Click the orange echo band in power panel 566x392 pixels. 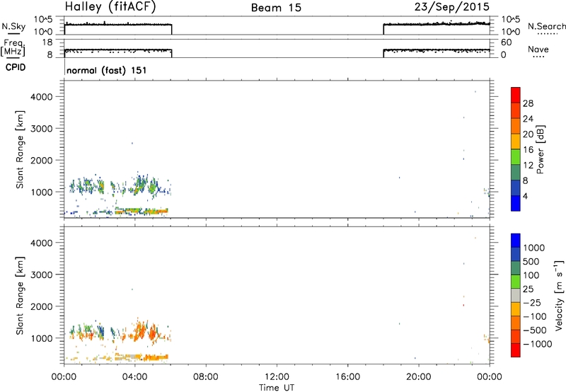[141, 211]
